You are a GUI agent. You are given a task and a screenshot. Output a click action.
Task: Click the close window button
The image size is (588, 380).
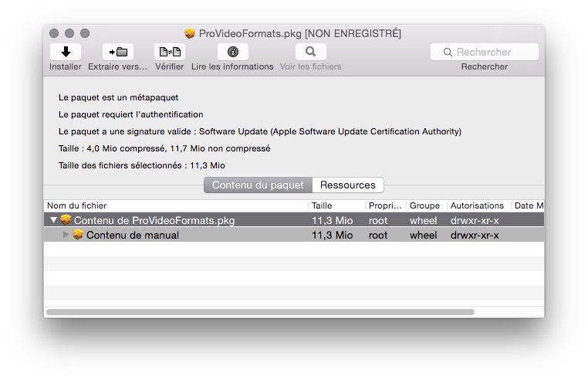54,33
